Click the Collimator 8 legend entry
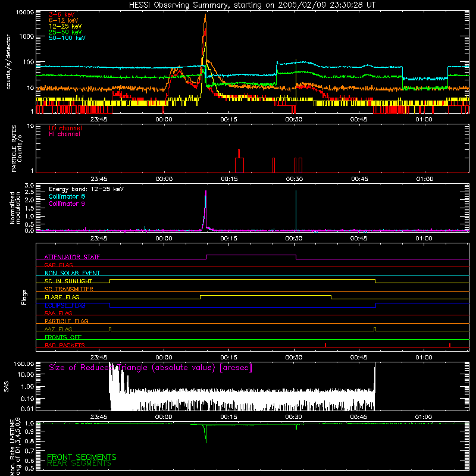476x476 pixels. (67, 196)
